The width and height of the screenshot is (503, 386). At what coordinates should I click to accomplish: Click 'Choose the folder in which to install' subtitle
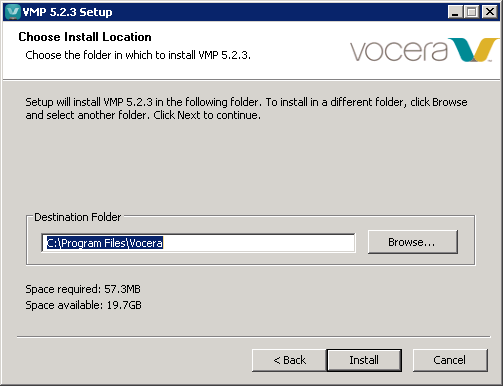[138, 55]
